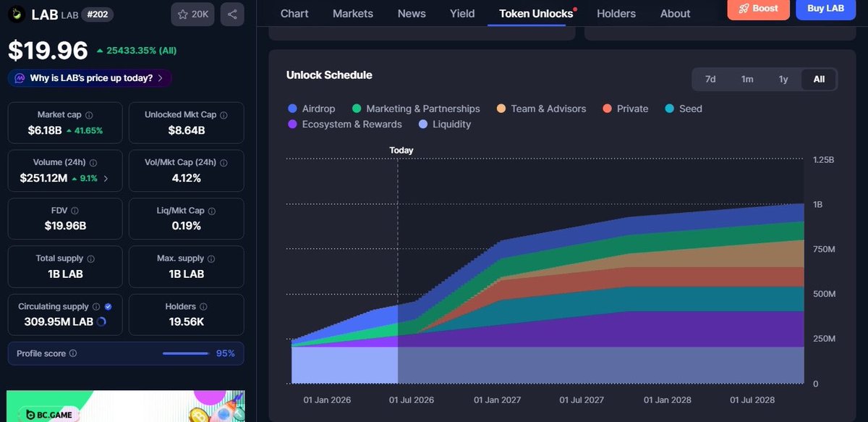Click the Total supply info icon

coord(90,258)
